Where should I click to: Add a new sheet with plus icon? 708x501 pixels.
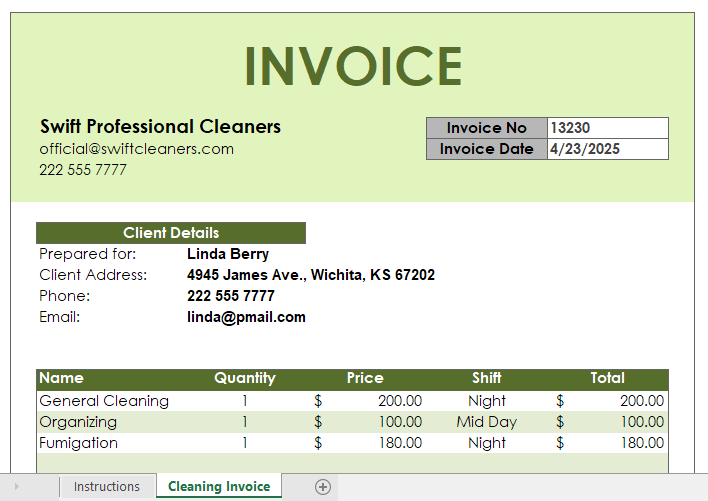click(x=322, y=487)
